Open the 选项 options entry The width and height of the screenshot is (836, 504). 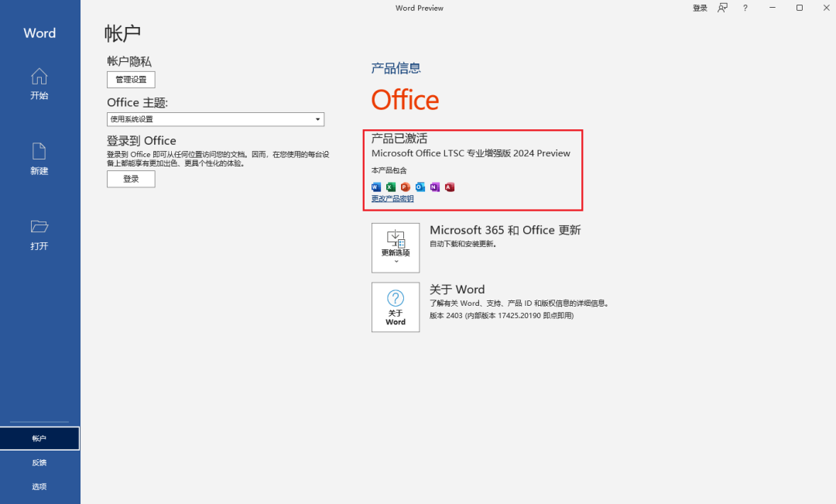click(x=39, y=486)
